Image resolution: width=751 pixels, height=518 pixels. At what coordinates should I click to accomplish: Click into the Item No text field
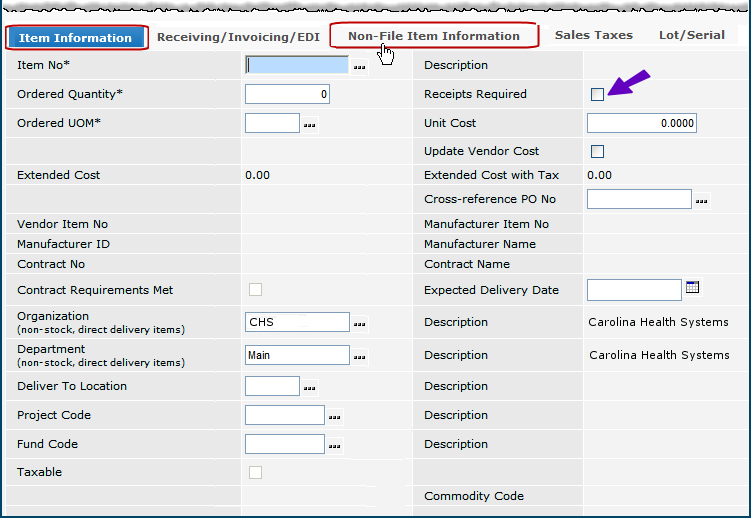point(297,65)
